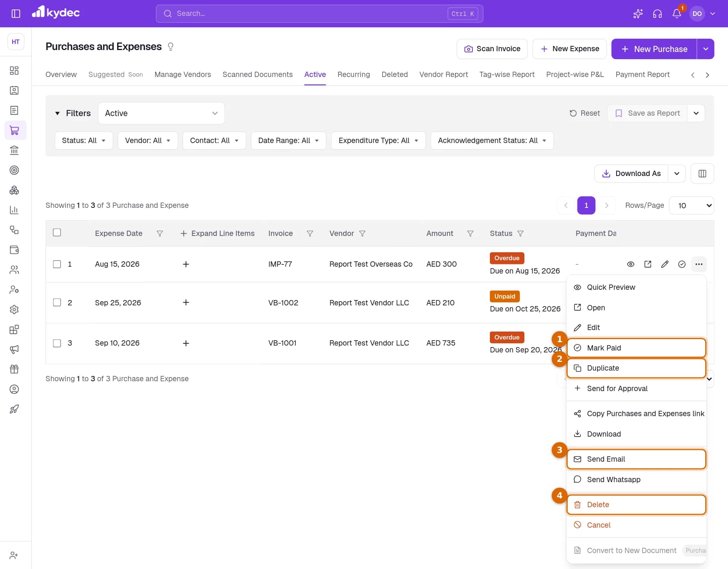The image size is (728, 569).
Task: Open the target goals icon in sidebar
Action: point(14,170)
